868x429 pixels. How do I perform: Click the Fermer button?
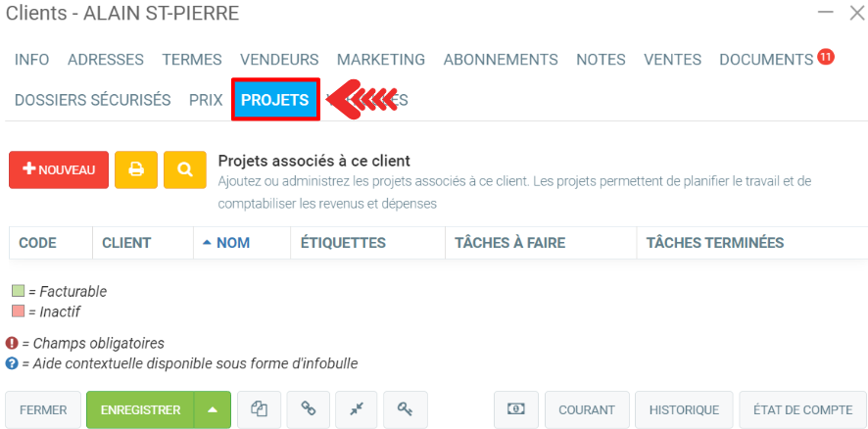(43, 409)
